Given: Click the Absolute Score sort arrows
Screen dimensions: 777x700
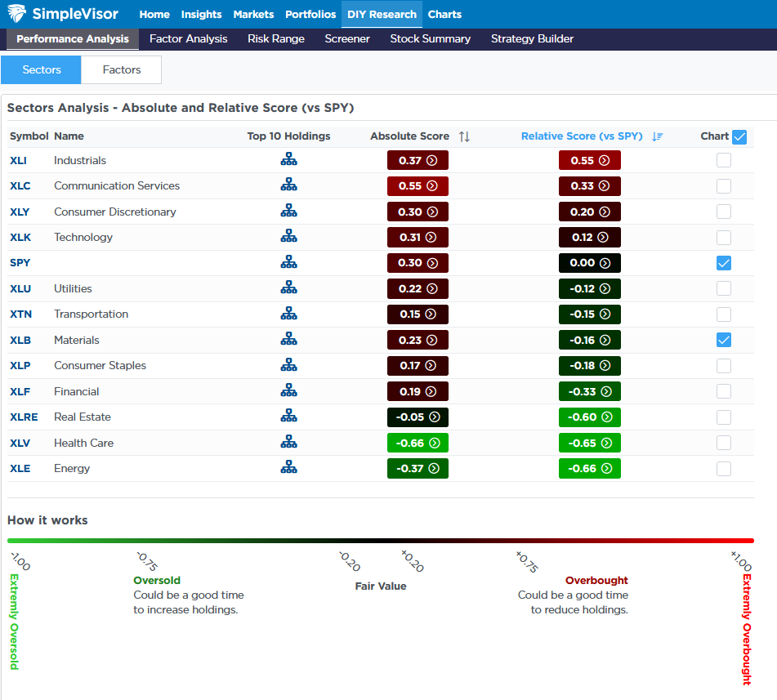Looking at the screenshot, I should [x=464, y=136].
